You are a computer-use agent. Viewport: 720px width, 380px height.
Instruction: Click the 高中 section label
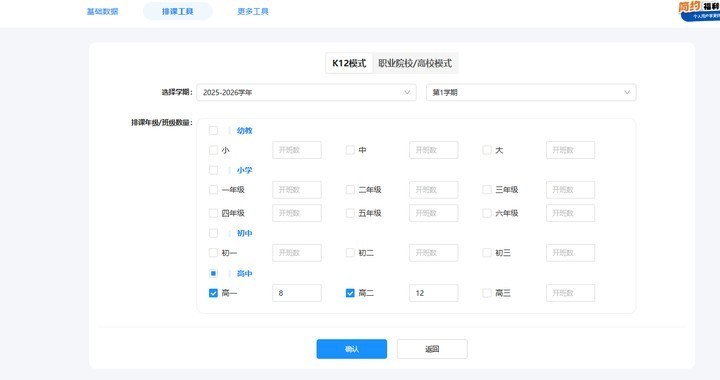[244, 274]
